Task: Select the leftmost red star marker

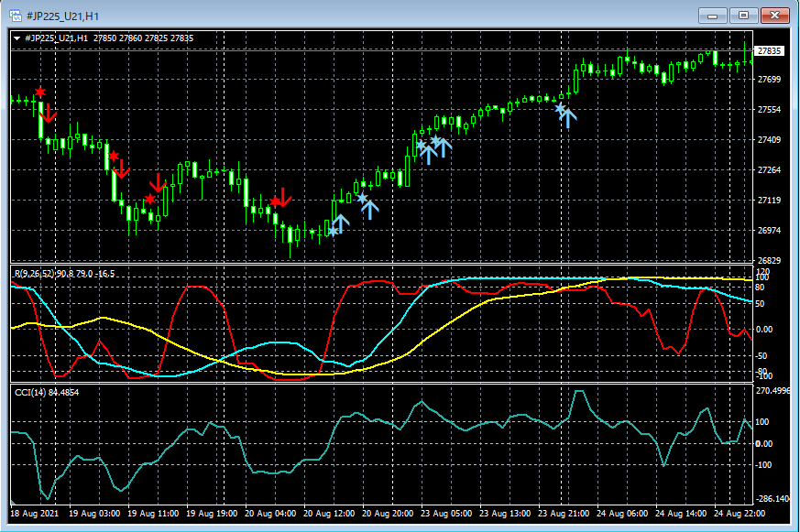Action: (40, 92)
